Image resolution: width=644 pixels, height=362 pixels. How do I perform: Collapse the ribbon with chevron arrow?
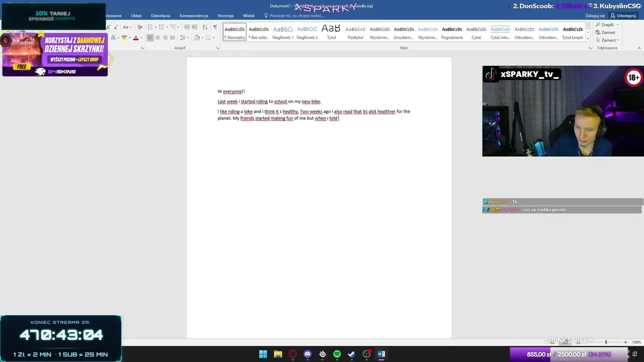(x=639, y=48)
